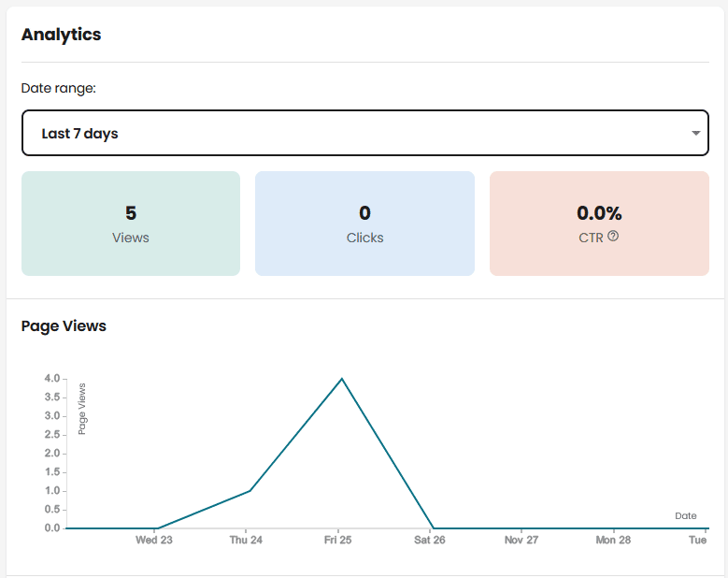The width and height of the screenshot is (728, 578).
Task: Click the Nov 27 axis label
Action: click(x=521, y=540)
